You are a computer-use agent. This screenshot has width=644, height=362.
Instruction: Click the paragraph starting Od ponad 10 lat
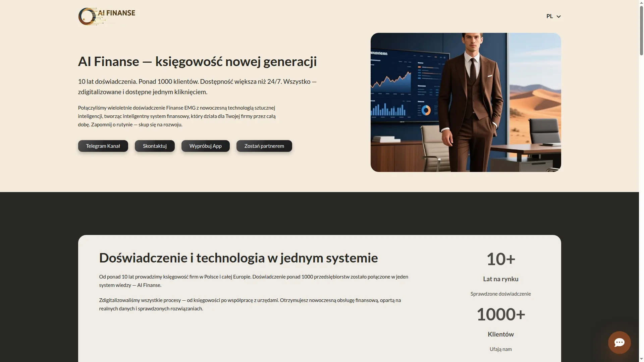254,281
